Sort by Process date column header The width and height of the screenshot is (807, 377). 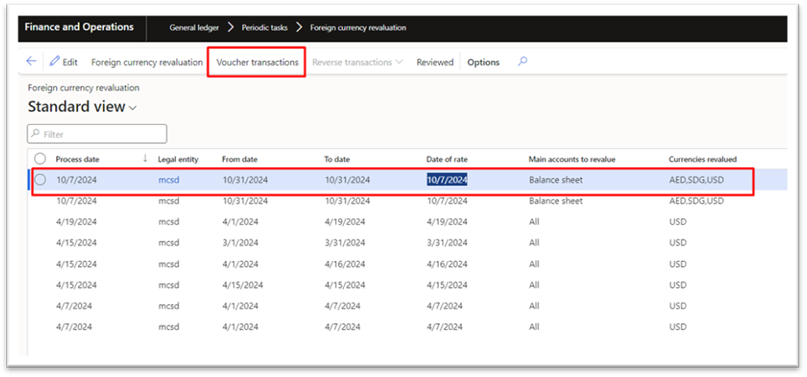pos(78,159)
